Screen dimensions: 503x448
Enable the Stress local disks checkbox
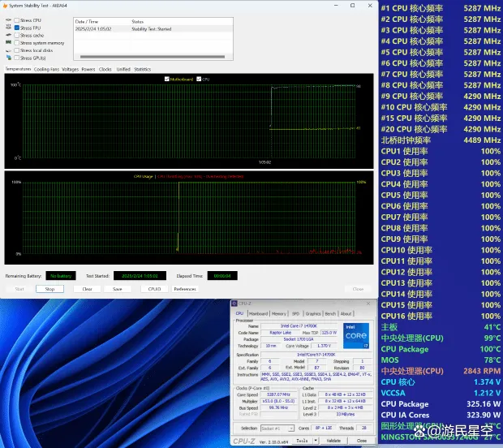click(x=17, y=50)
